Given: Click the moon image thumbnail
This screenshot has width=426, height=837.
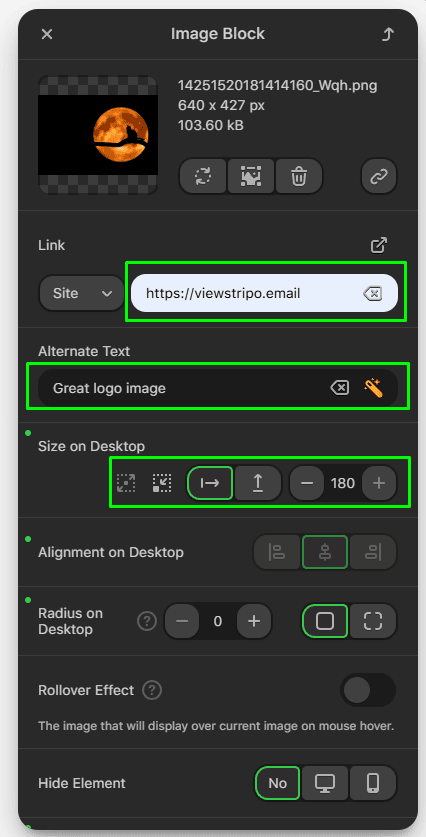Looking at the screenshot, I should coord(98,135).
